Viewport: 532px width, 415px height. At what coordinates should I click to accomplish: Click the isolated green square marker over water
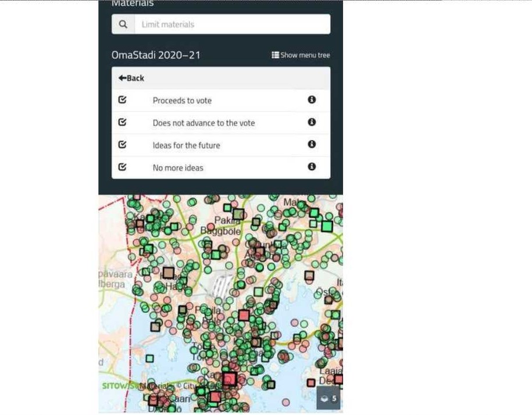[x=149, y=359]
